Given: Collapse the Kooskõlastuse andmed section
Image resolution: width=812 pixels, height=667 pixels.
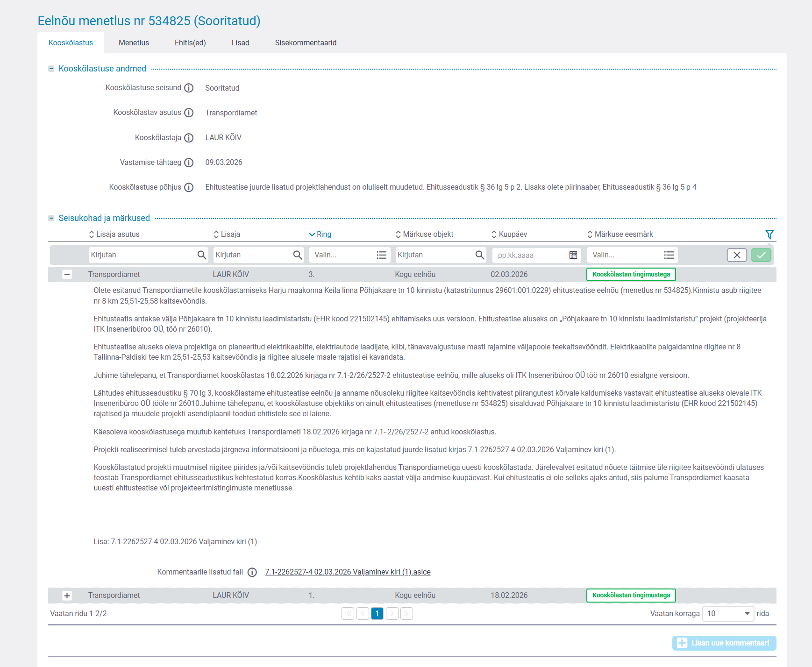Looking at the screenshot, I should click(51, 69).
